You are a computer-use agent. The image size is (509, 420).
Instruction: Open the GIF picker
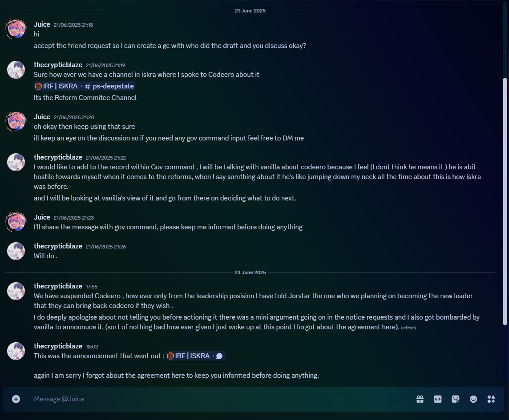point(437,399)
